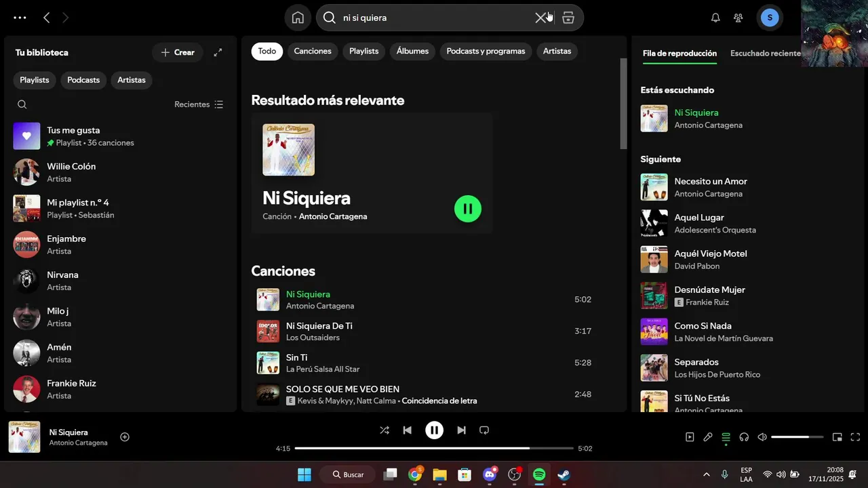The image size is (868, 488).
Task: Adjust the volume slider
Action: (797, 437)
